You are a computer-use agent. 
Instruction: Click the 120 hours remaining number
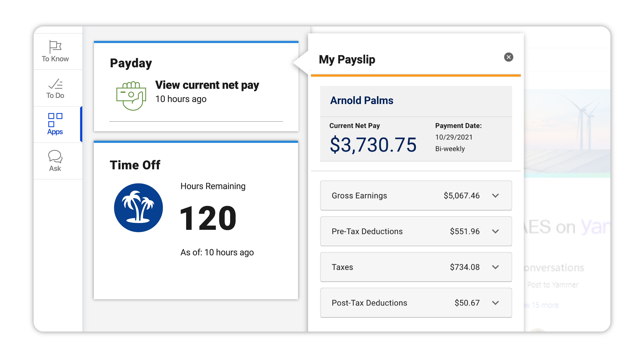208,218
